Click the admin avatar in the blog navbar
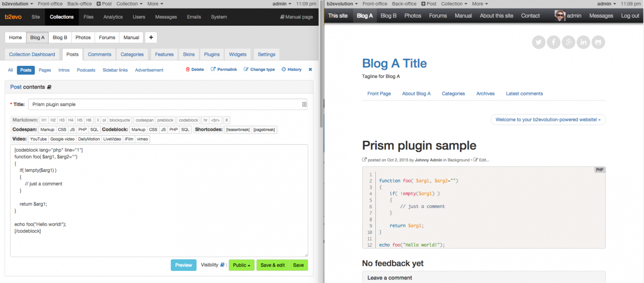Viewport: 644px width, 283px height. pyautogui.click(x=559, y=16)
